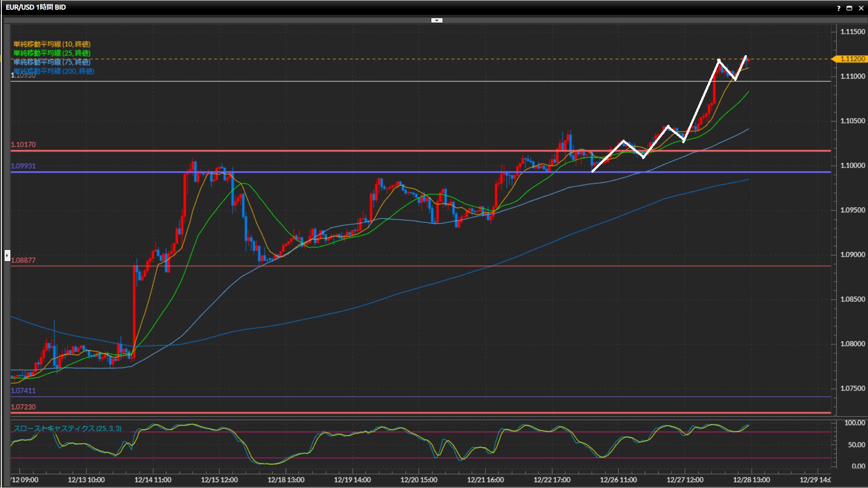Expand the hidden toolbar dropdown arrow

[x=437, y=20]
